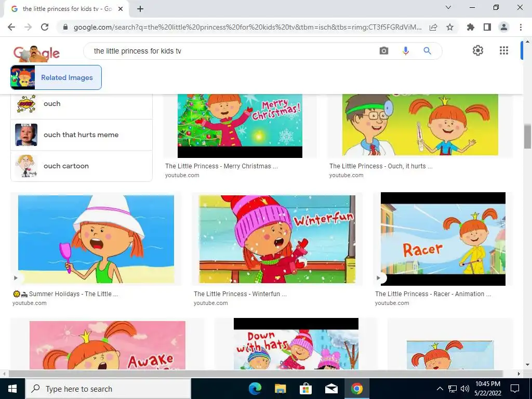Bookmark this page with the star

[x=450, y=27]
